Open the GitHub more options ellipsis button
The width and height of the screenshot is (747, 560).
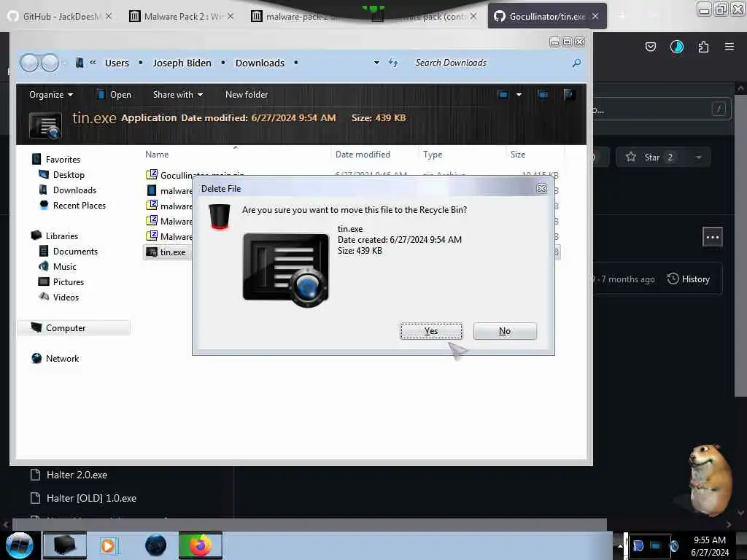point(713,237)
